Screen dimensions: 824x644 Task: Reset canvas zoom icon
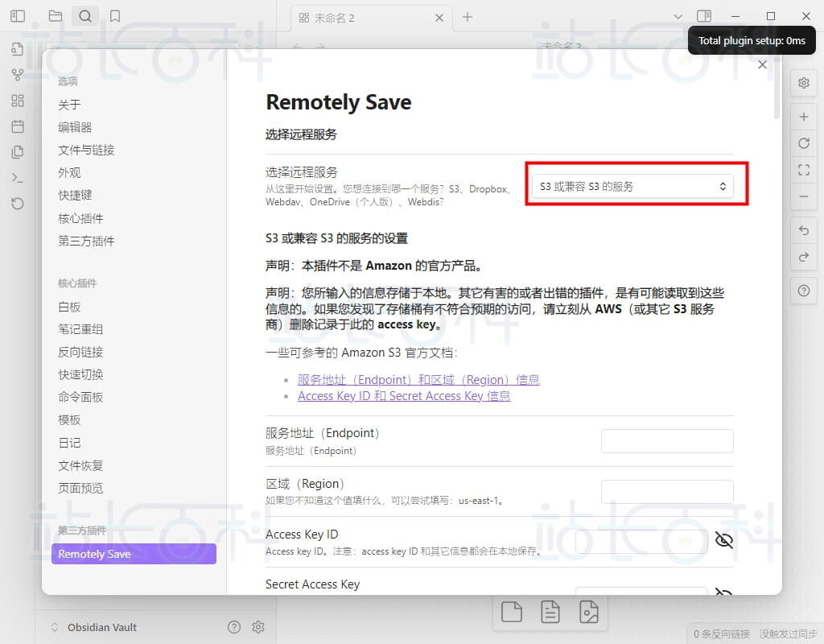coord(804,143)
